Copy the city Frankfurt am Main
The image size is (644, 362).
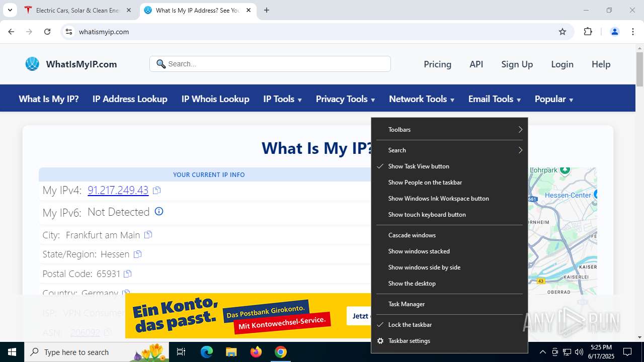(x=148, y=235)
